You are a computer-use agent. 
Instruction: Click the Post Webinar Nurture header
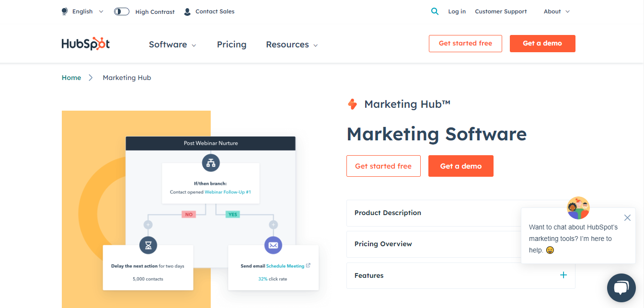click(x=211, y=143)
